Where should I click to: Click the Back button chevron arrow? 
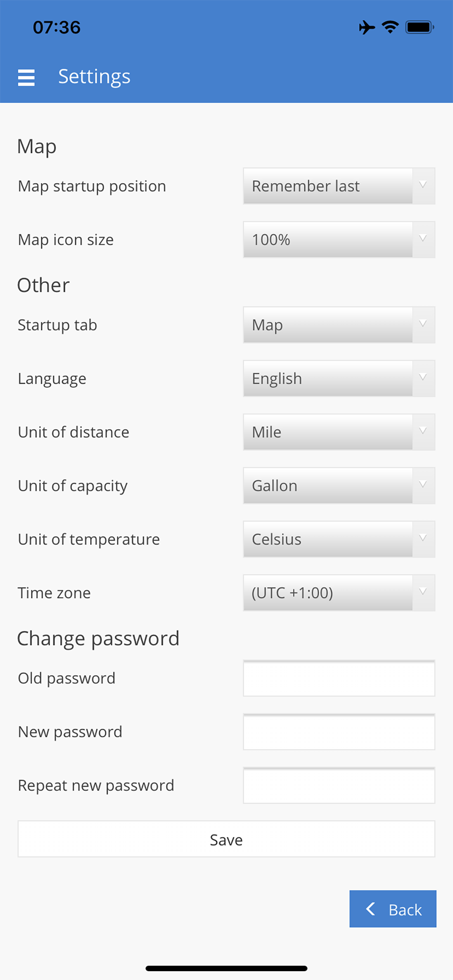(x=371, y=909)
